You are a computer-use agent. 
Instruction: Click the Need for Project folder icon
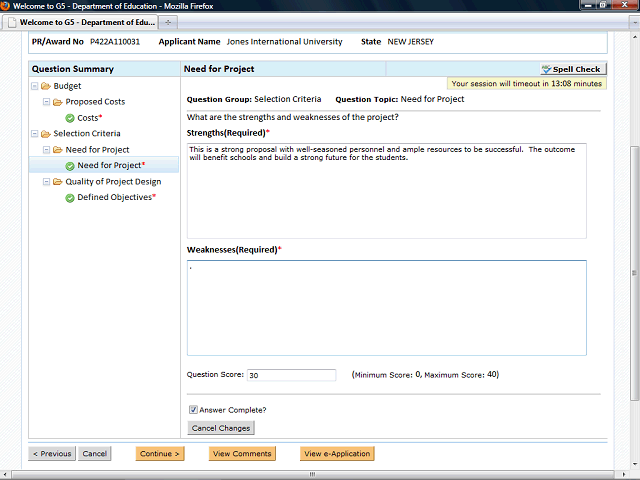58,150
